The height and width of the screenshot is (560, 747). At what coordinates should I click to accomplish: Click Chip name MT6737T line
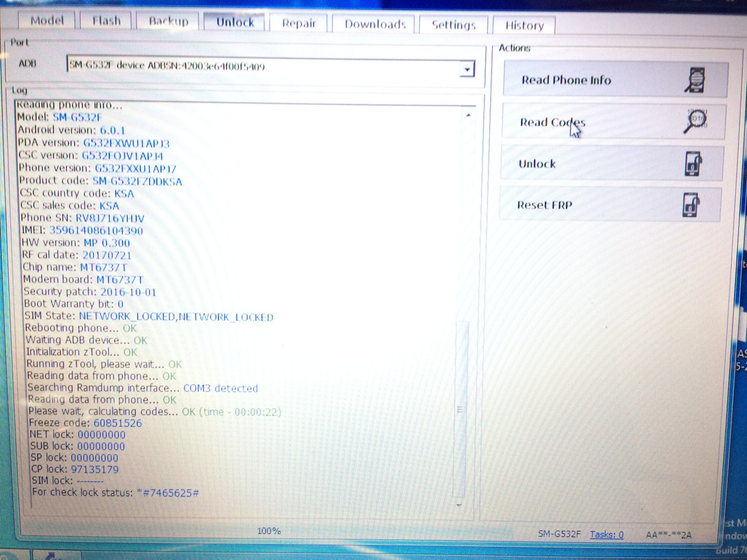[75, 267]
